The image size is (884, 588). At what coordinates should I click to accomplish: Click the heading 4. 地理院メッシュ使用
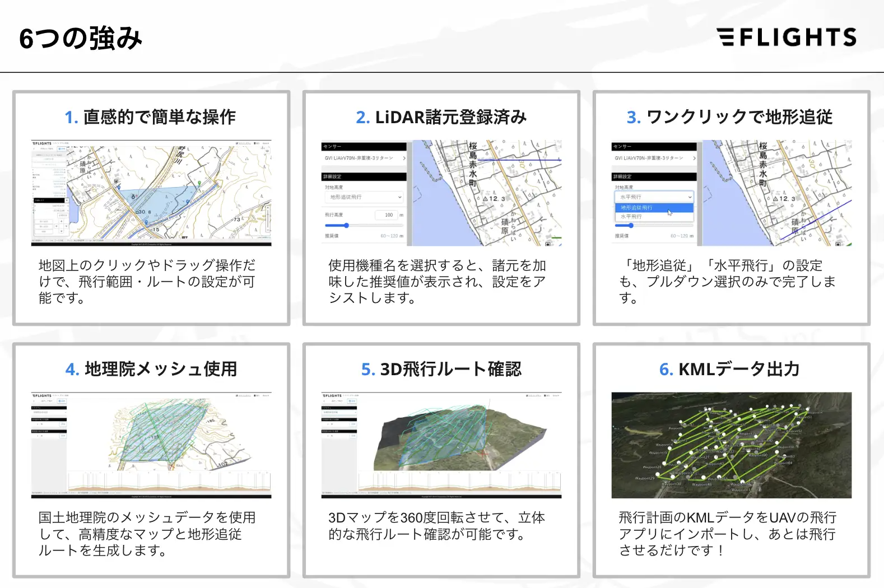151,369
